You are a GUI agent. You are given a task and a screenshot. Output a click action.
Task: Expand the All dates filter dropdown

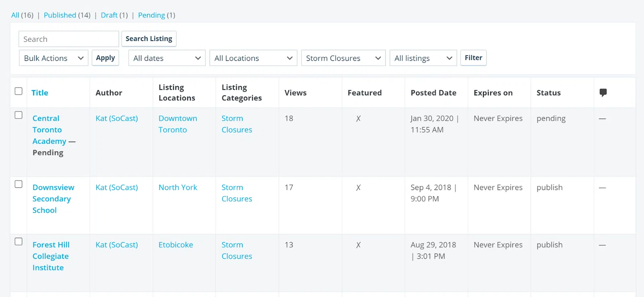167,58
